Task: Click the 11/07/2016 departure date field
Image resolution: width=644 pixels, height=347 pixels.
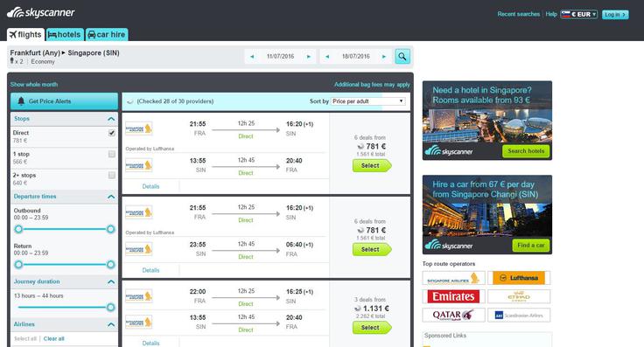Action: [x=281, y=57]
